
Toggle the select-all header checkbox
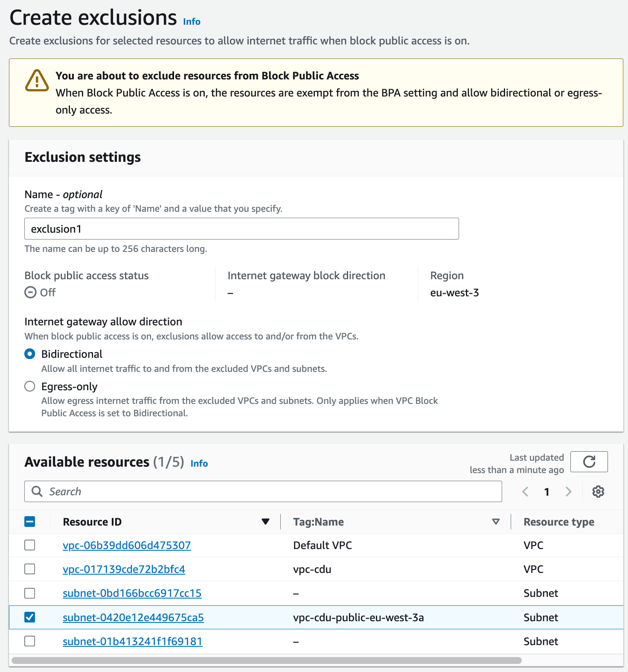tap(30, 522)
